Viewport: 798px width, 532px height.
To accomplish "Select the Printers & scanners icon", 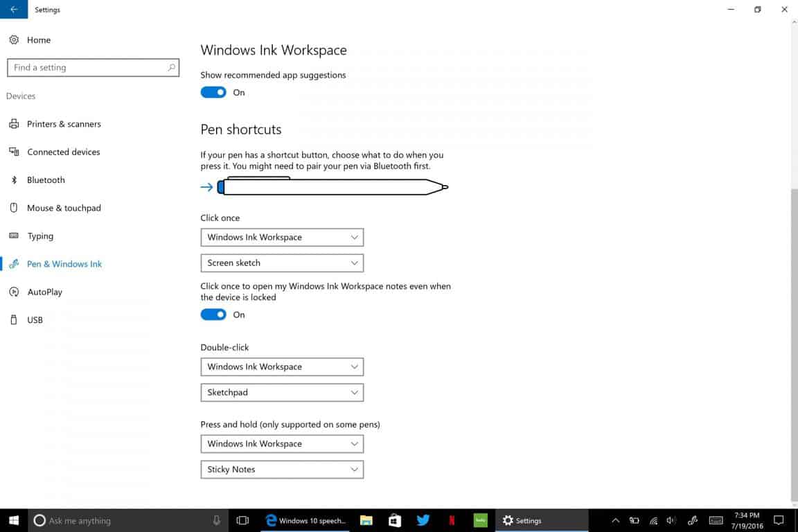I will coord(14,124).
